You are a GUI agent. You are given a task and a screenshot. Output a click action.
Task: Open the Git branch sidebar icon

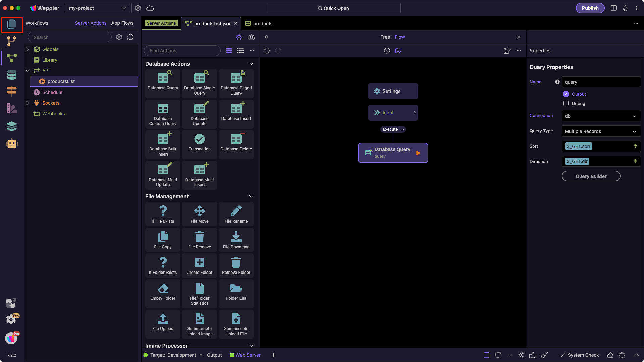[x=12, y=41]
